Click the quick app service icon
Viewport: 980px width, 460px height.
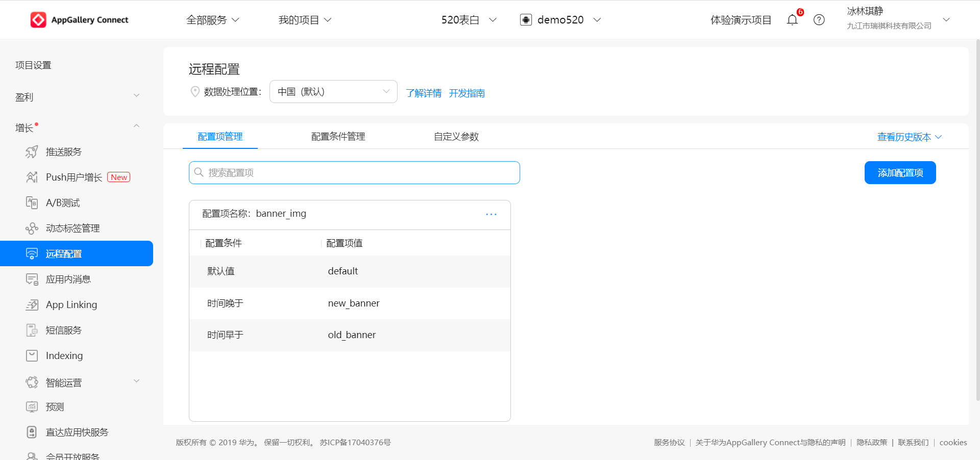[x=32, y=432]
